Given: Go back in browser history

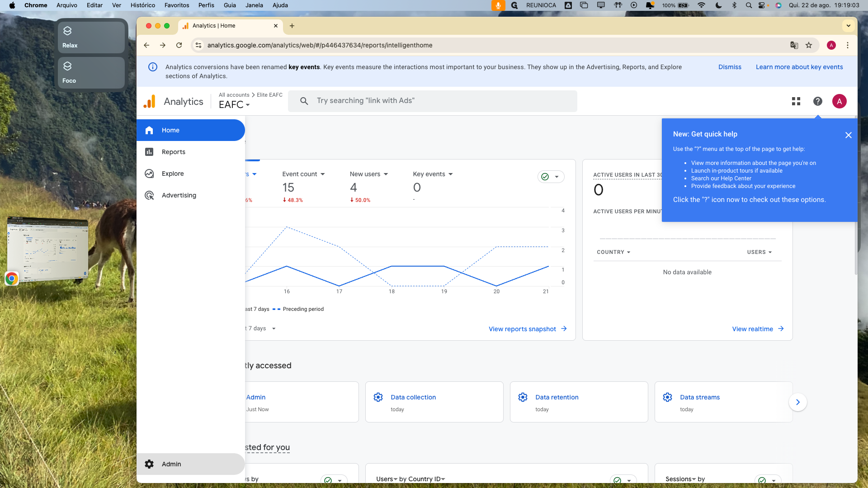Looking at the screenshot, I should point(146,45).
